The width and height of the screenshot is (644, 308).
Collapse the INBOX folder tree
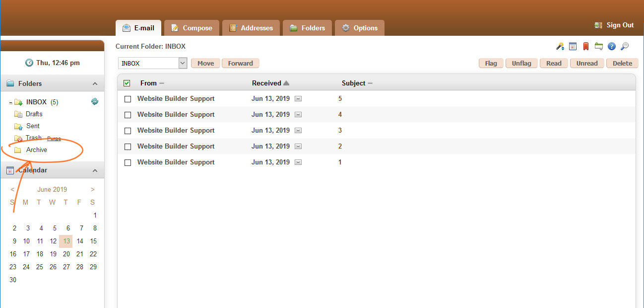[x=10, y=103]
